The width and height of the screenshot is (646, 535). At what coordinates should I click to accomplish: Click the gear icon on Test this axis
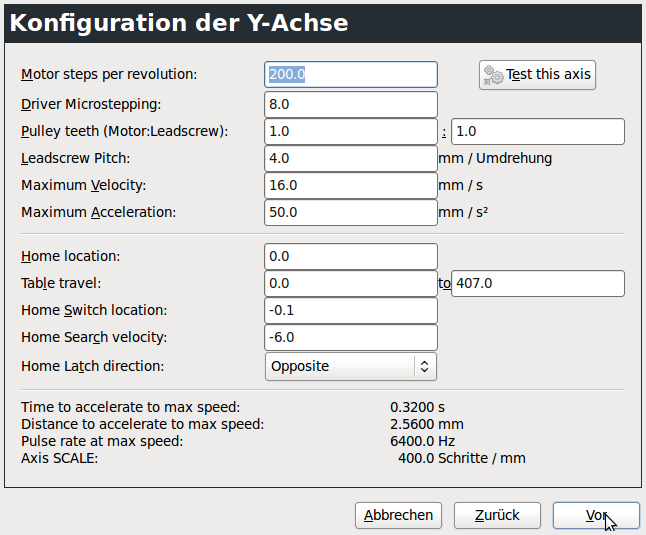tap(494, 75)
